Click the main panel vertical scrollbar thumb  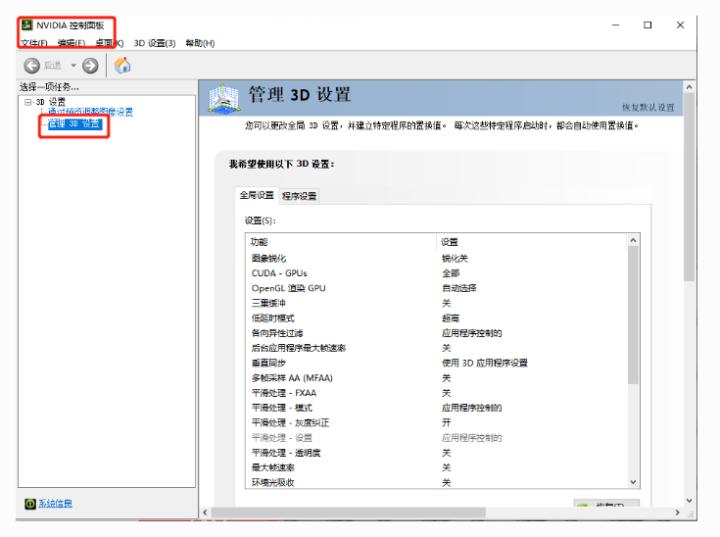point(689,187)
